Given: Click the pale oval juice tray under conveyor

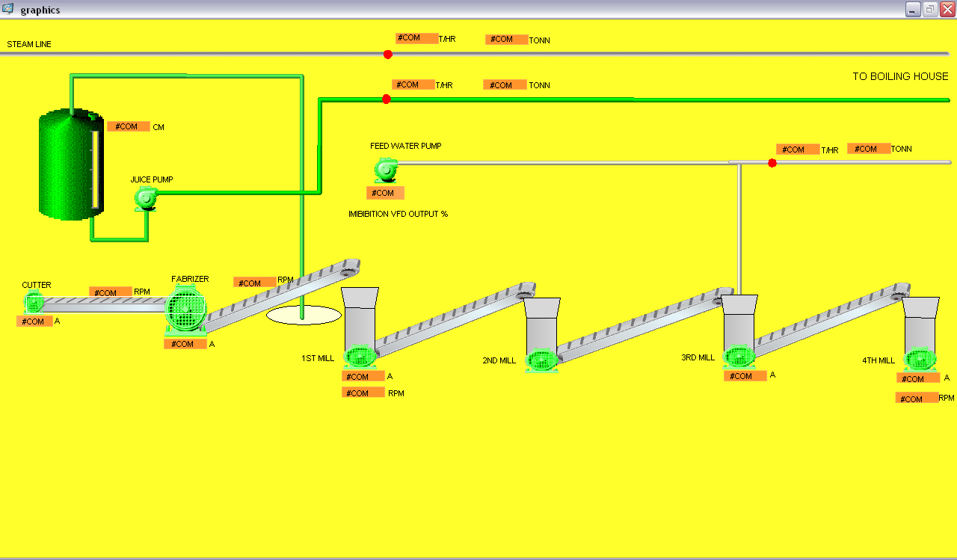Looking at the screenshot, I should point(304,315).
